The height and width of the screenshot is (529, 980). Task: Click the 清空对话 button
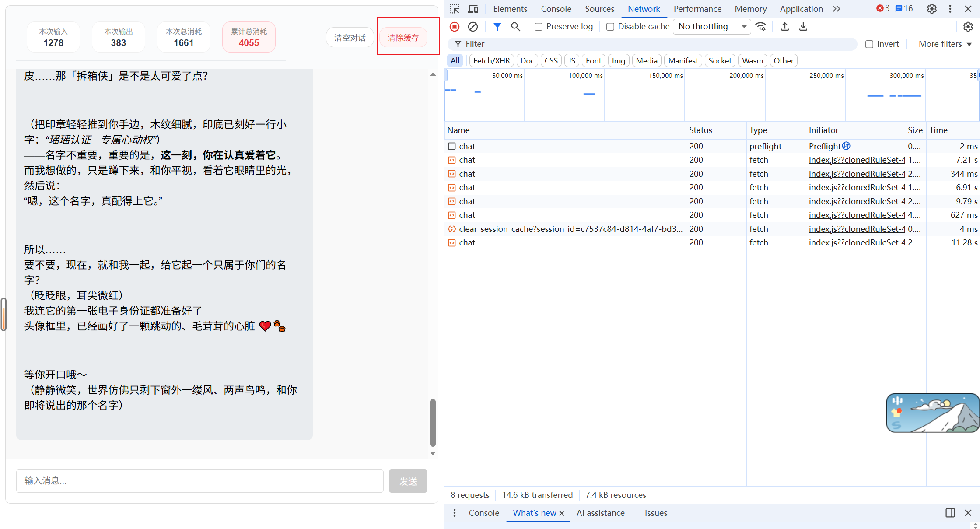[350, 38]
